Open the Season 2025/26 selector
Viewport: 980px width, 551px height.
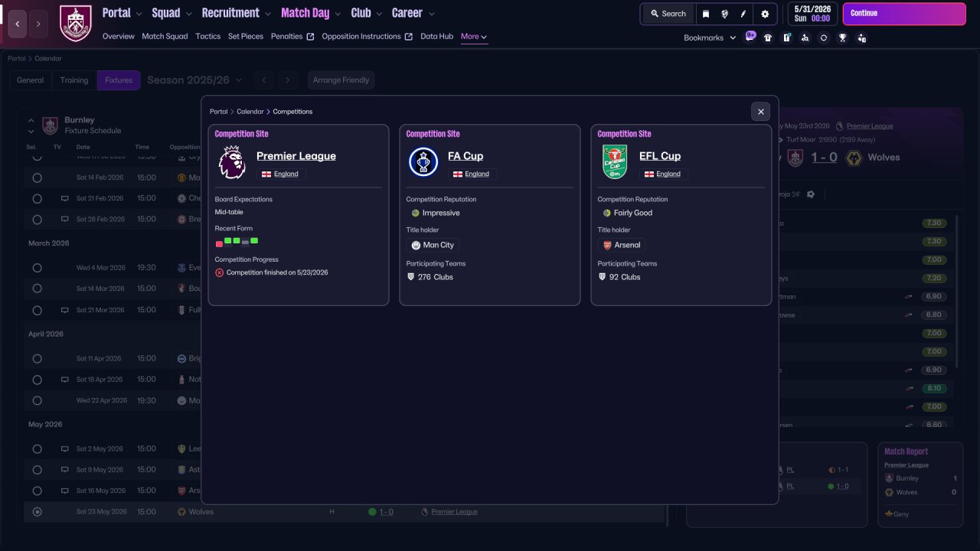coord(194,80)
